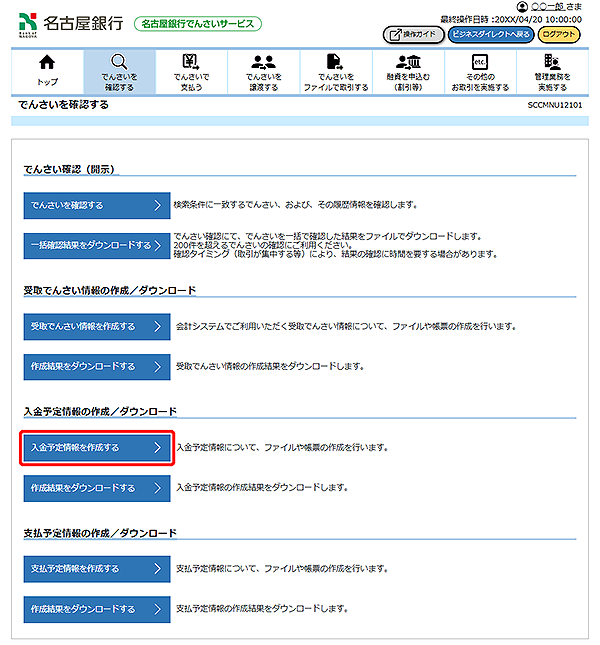The image size is (600, 645).
Task: Click the highlighted 入金予定情報を作成する button
Action: tap(97, 448)
